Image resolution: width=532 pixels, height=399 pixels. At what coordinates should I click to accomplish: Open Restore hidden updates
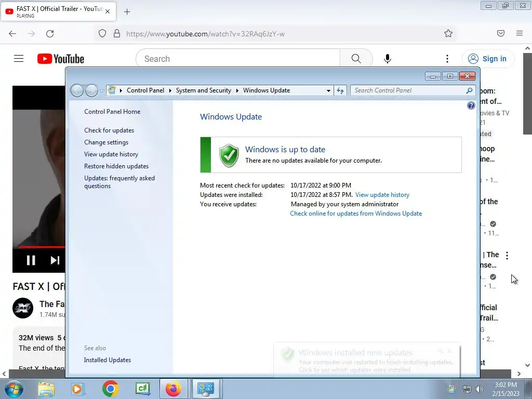pos(116,166)
